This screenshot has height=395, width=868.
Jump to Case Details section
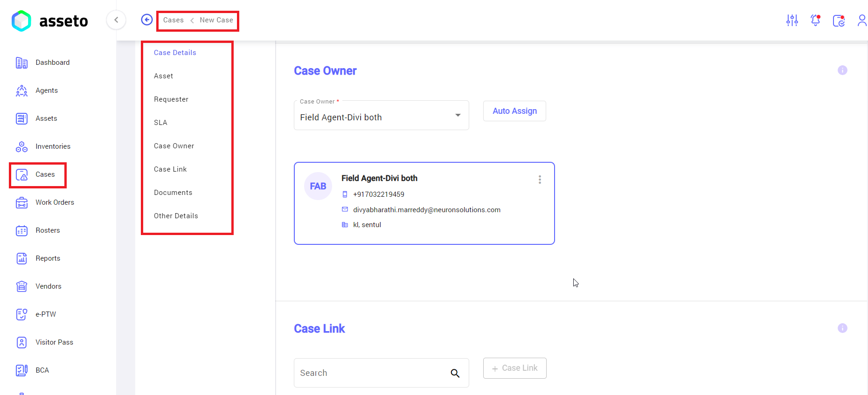point(175,53)
